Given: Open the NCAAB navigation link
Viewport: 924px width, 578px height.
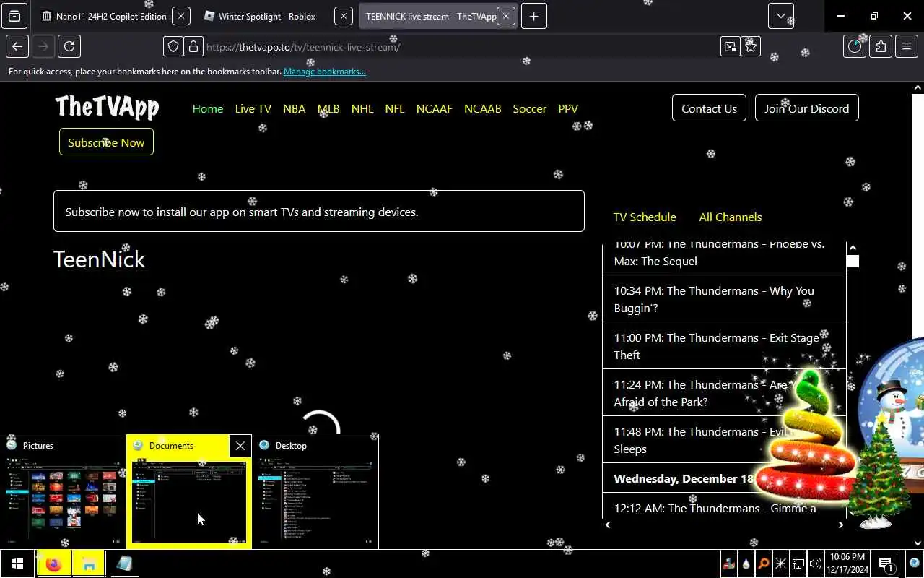Looking at the screenshot, I should point(483,108).
